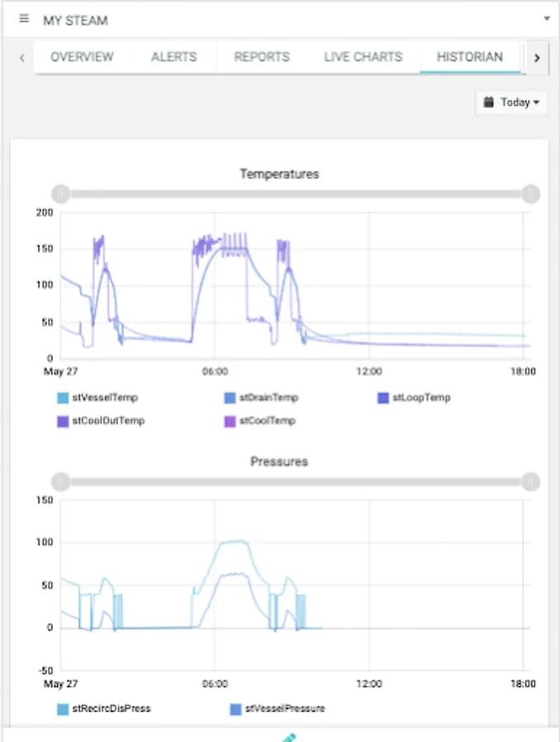Click 18:00 label on Pressures axis
This screenshot has width=560, height=742.
click(x=523, y=683)
